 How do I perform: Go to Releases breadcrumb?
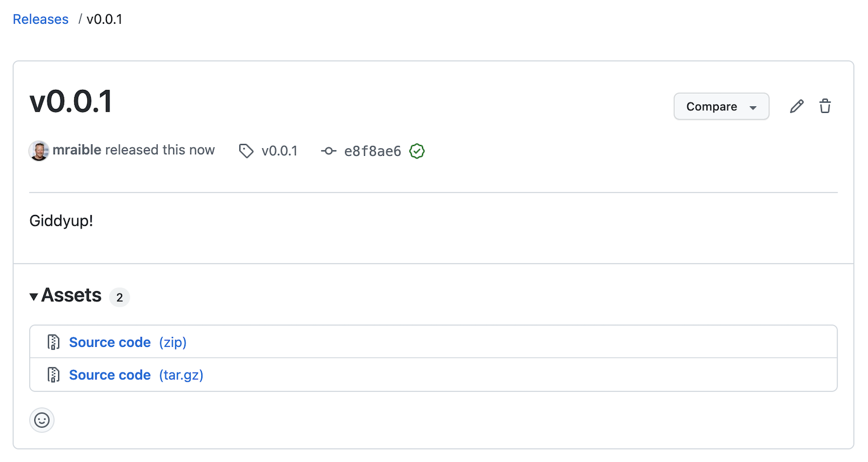tap(41, 20)
